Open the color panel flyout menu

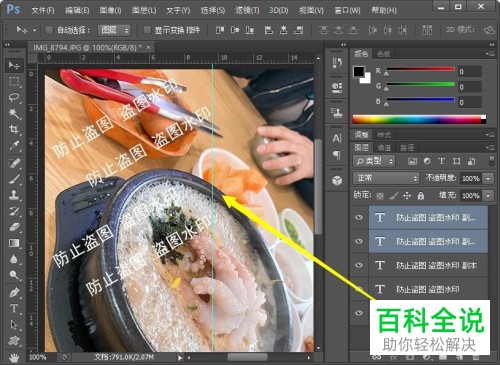click(x=490, y=53)
